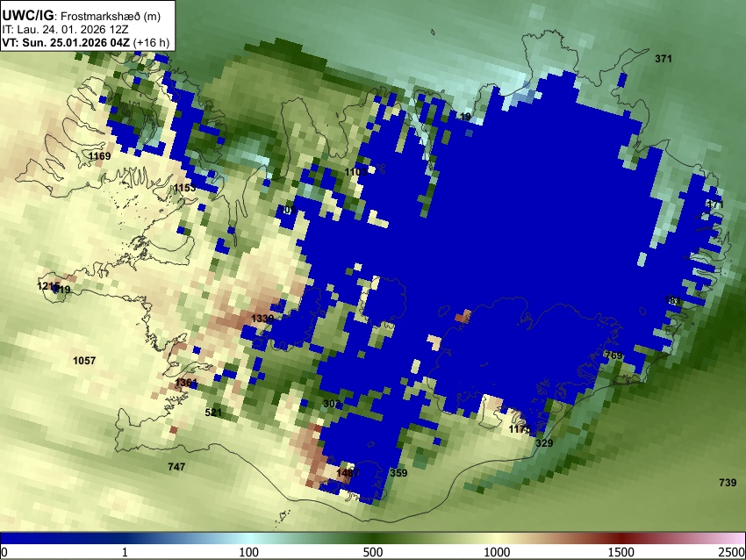This screenshot has width=746, height=560.
Task: Click the colorbar label 1500
Action: pyautogui.click(x=621, y=552)
